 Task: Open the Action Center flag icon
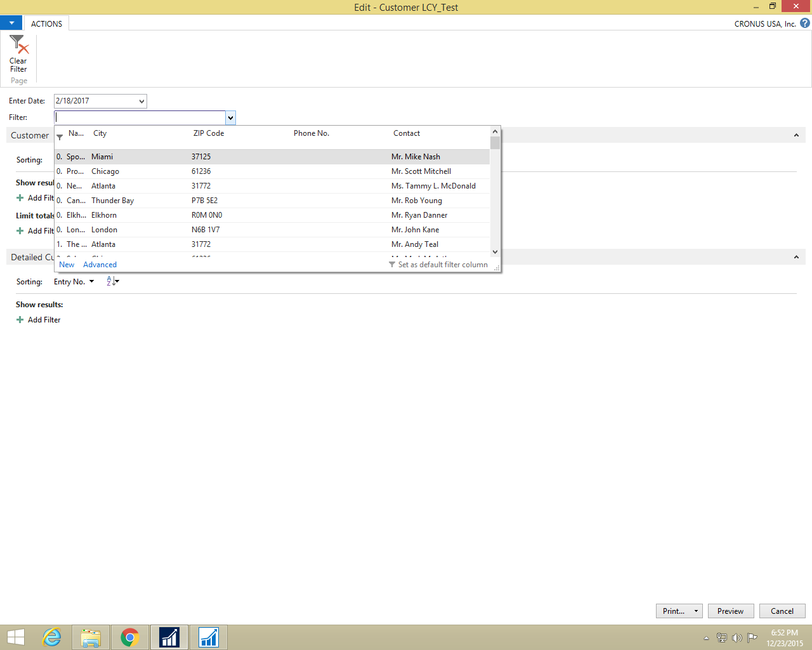tap(752, 638)
